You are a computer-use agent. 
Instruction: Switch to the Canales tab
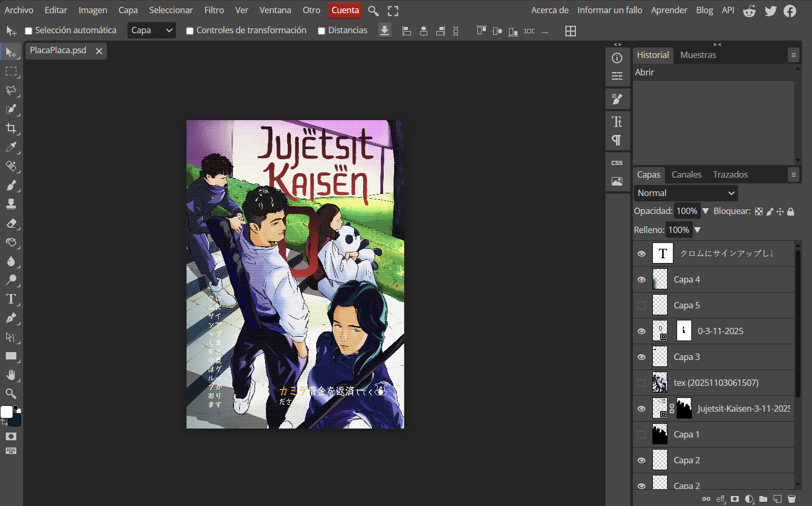pos(686,174)
